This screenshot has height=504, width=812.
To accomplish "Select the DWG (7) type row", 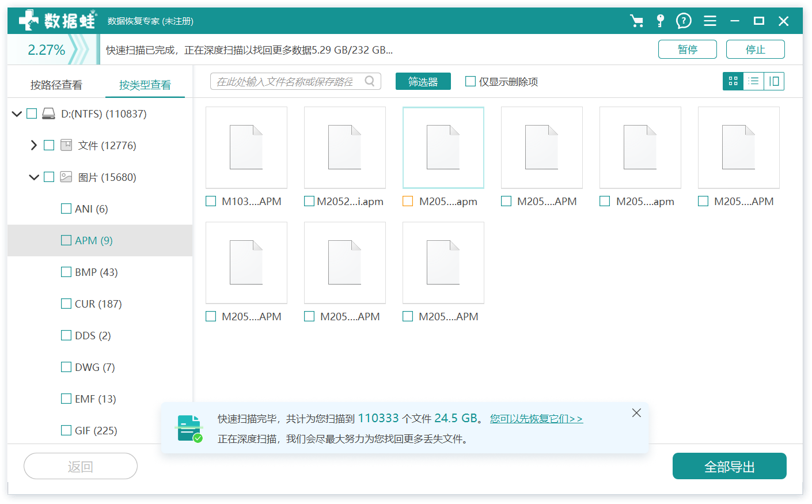I will [100, 367].
